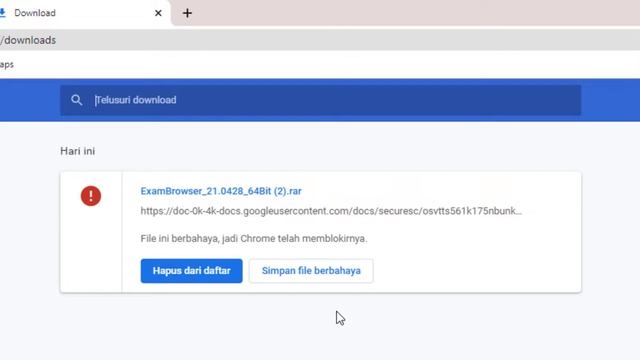Click the red warning icon
Image resolution: width=640 pixels, height=360 pixels.
(91, 196)
